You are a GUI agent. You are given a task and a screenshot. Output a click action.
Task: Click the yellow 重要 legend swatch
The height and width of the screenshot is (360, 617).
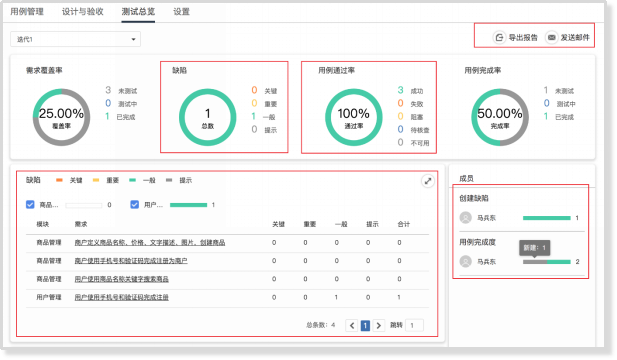pyautogui.click(x=96, y=180)
